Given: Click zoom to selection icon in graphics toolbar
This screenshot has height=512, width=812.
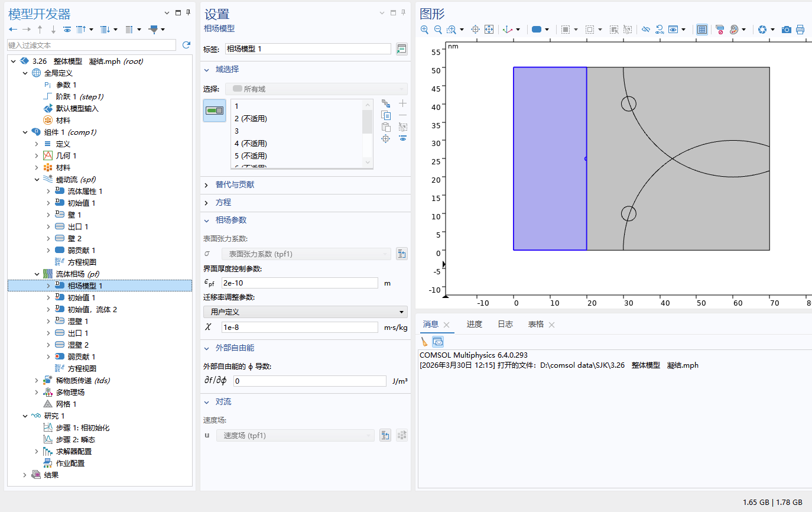Looking at the screenshot, I should point(475,29).
